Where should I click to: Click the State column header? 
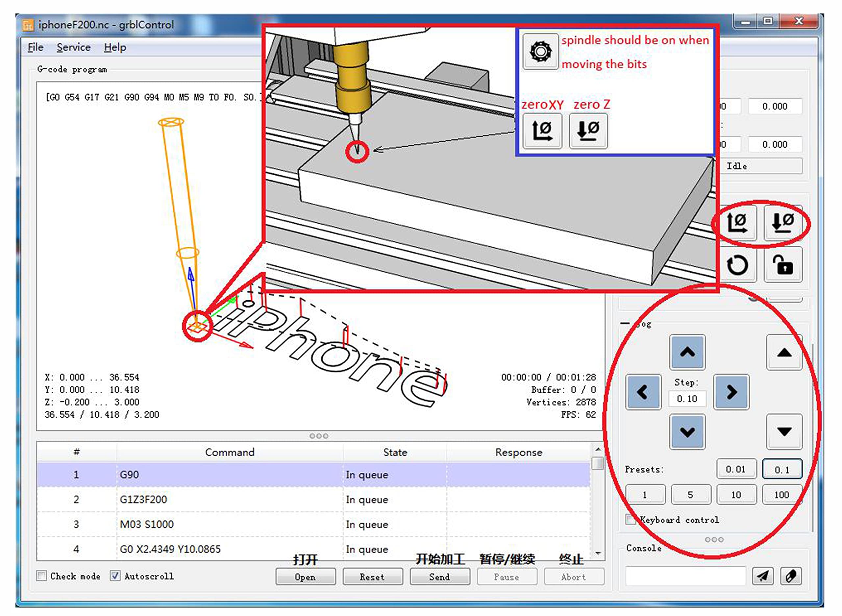click(395, 452)
